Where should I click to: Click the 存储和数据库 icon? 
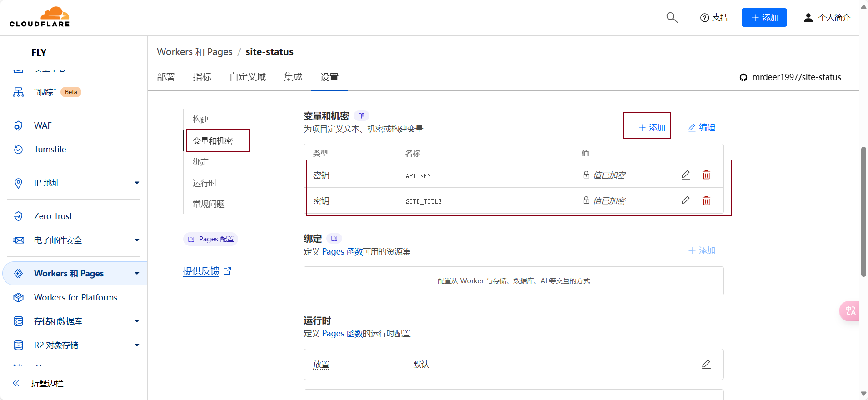18,321
